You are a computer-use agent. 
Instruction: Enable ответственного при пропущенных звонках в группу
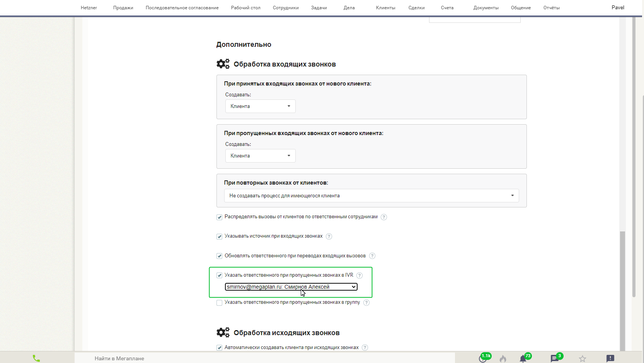[219, 303]
